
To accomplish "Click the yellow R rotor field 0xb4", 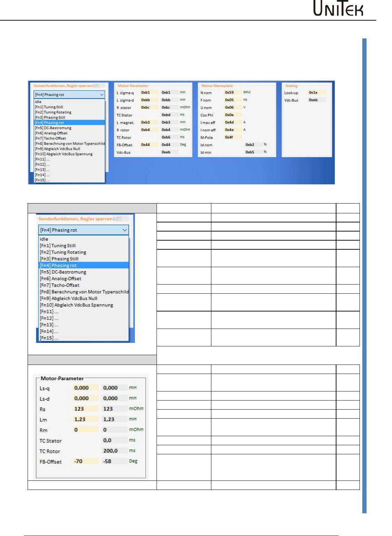I will pyautogui.click(x=149, y=130).
